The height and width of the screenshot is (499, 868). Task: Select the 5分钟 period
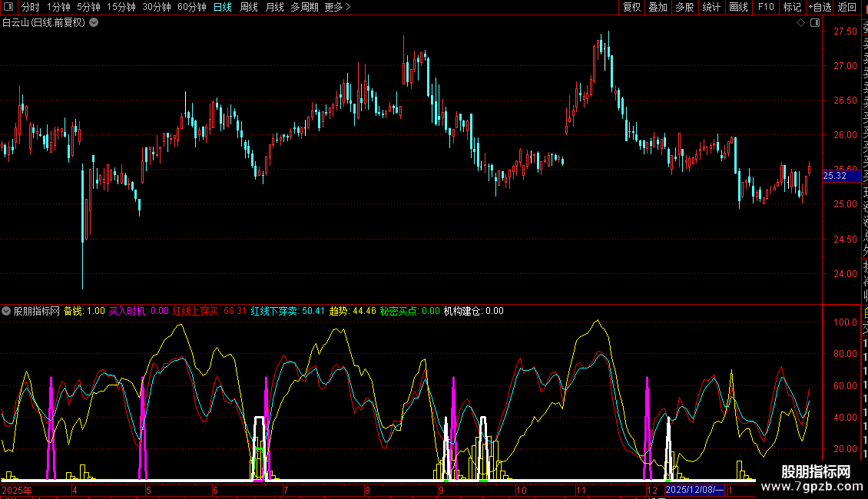(88, 7)
